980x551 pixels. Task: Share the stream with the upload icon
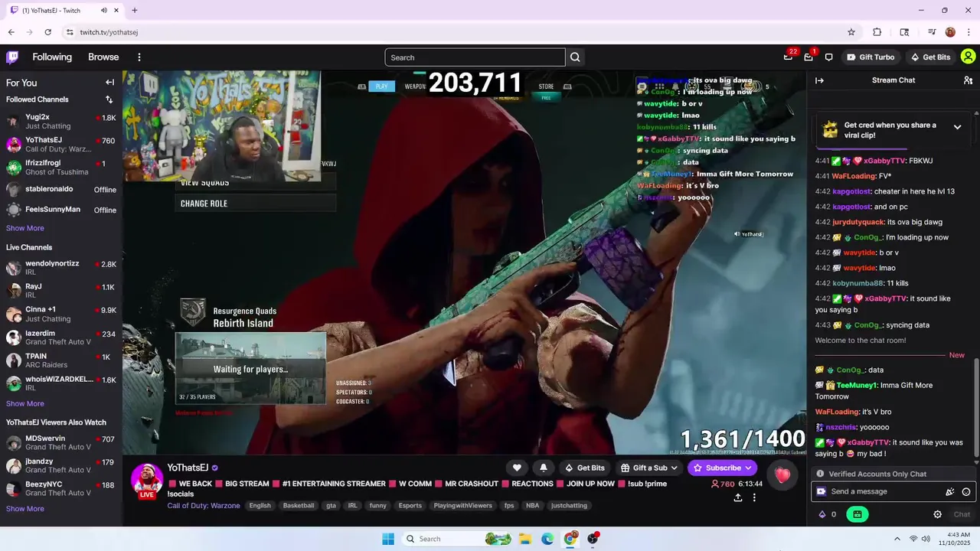pyautogui.click(x=737, y=497)
